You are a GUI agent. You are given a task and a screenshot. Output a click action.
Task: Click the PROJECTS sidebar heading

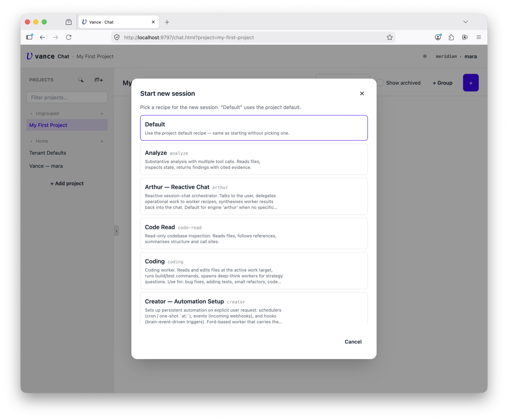pos(41,80)
